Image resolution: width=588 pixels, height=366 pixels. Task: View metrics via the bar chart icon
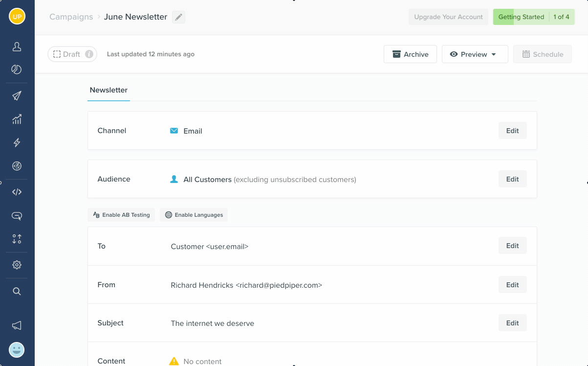16,119
